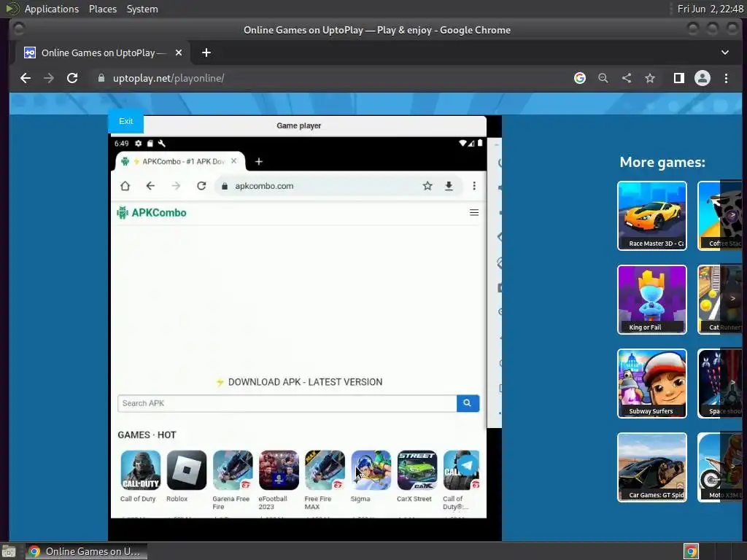747x560 pixels.
Task: Share this page via the share icon
Action: 627,78
